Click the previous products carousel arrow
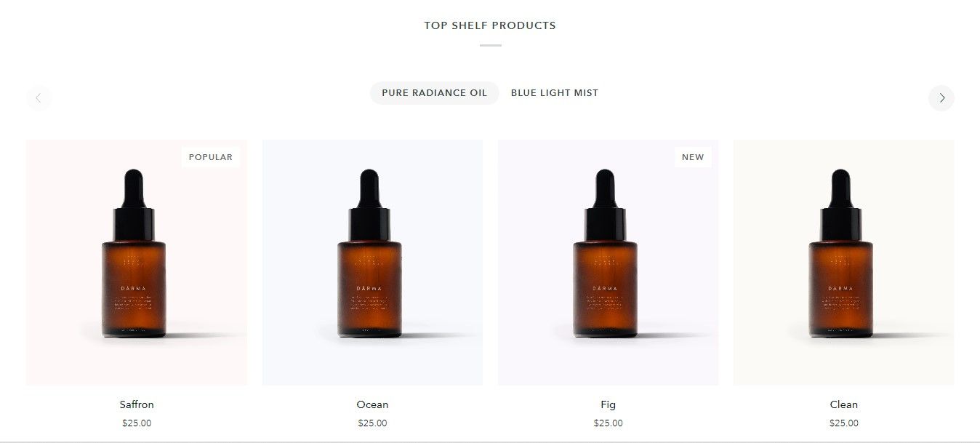Image resolution: width=980 pixels, height=443 pixels. pyautogui.click(x=39, y=98)
